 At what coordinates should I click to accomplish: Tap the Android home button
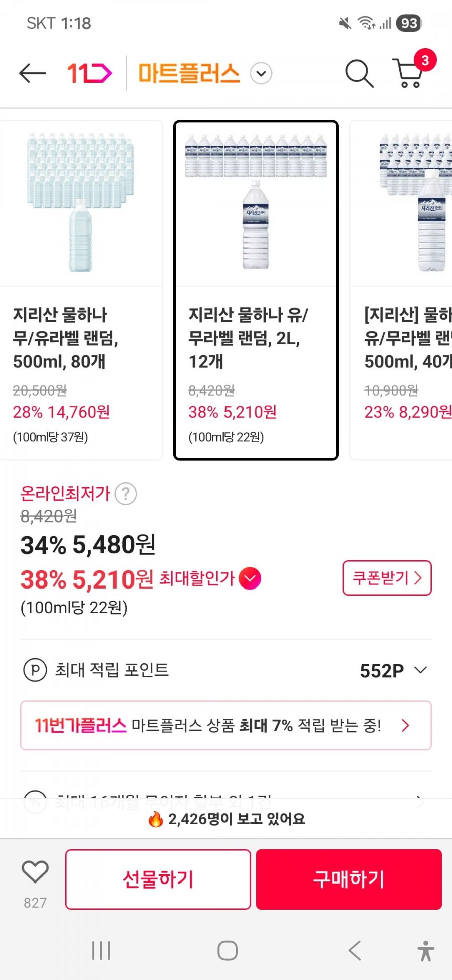pos(227,950)
